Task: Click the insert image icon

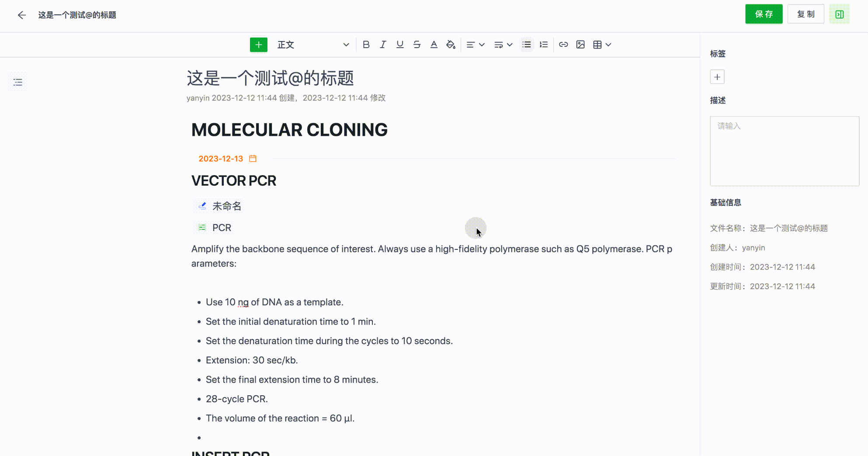Action: click(x=580, y=45)
